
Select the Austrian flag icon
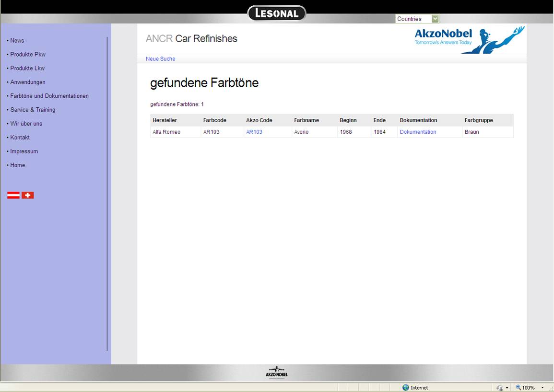click(x=13, y=195)
